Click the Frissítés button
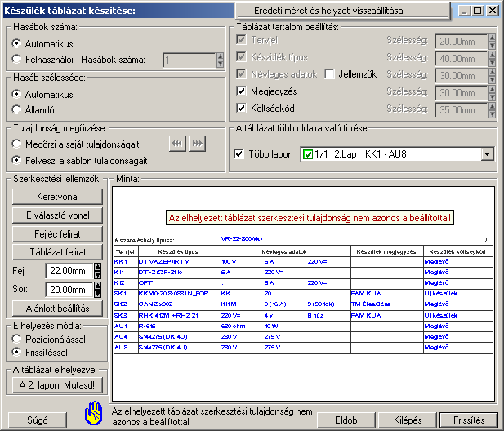The image size is (504, 431). click(469, 420)
